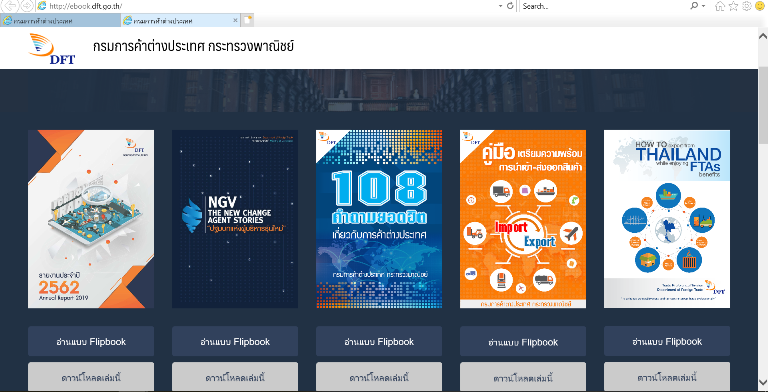
Task: Open Favorites with the star icon
Action: 733,6
